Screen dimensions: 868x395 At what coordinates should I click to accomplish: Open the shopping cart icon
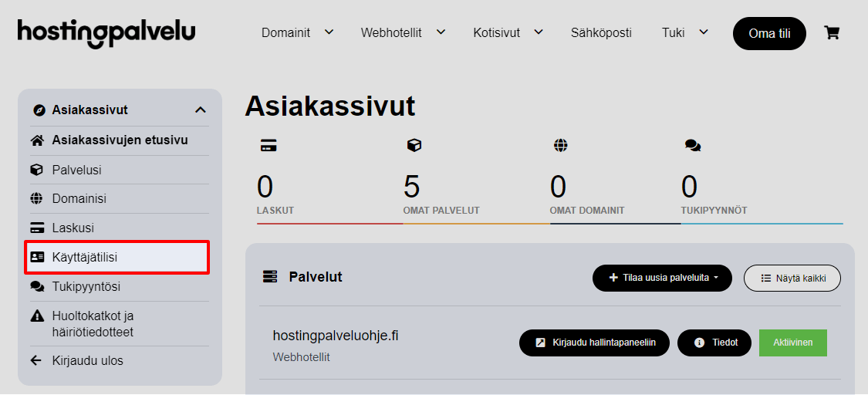click(832, 32)
